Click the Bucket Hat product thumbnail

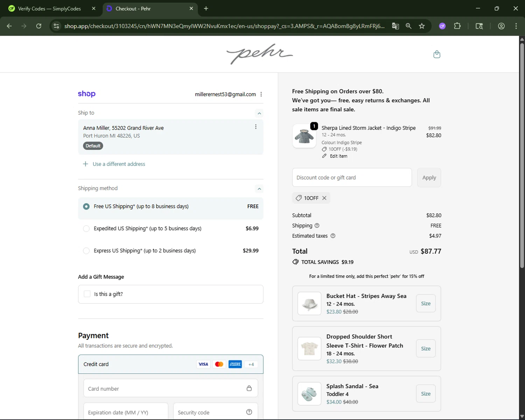pyautogui.click(x=309, y=303)
